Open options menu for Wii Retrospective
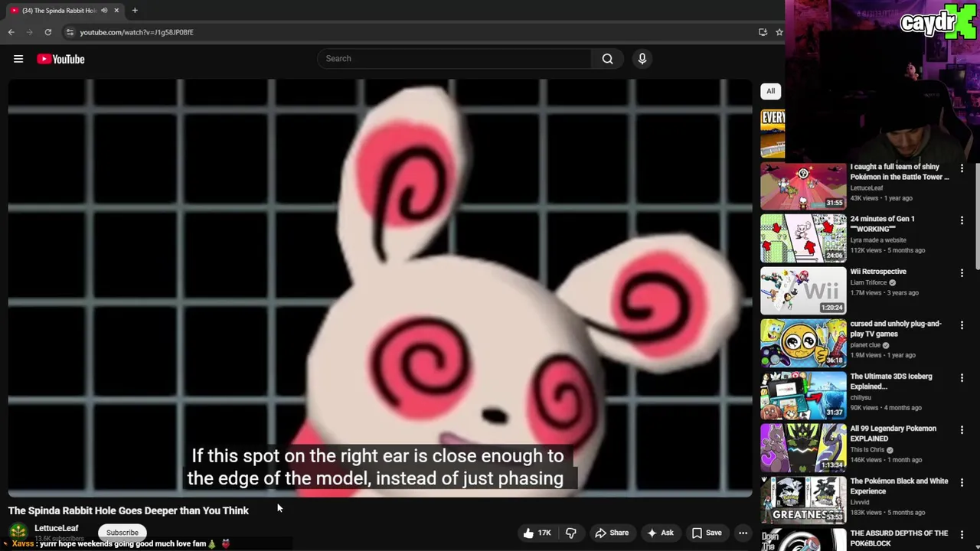 click(x=962, y=272)
